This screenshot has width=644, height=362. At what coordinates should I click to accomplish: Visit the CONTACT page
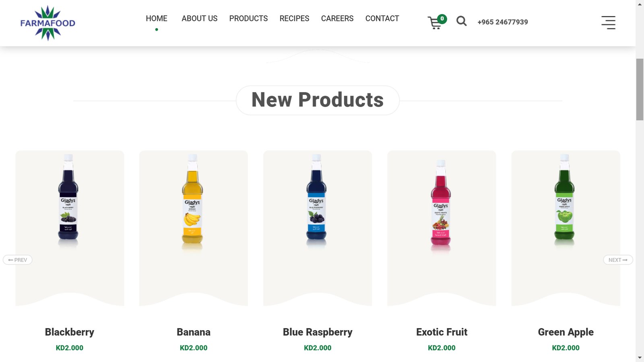[x=382, y=19]
